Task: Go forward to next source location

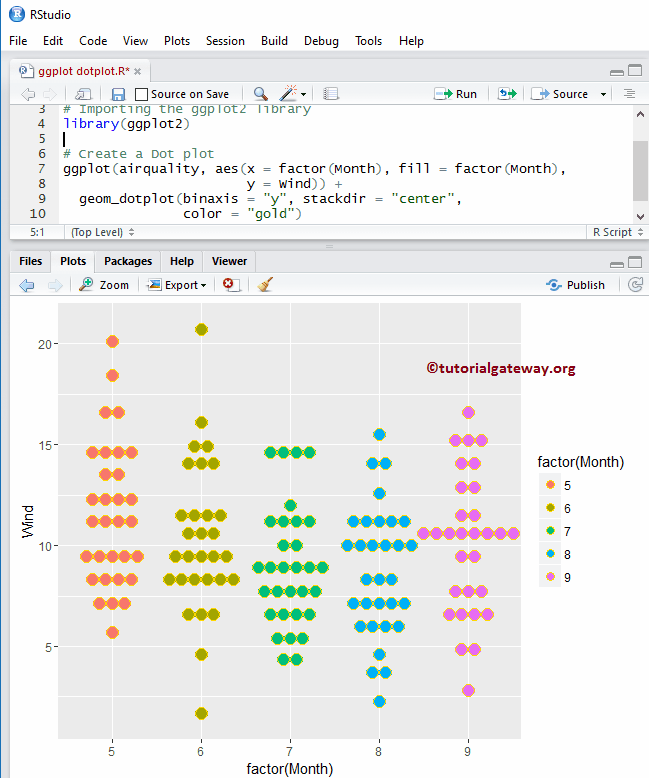Action: pyautogui.click(x=50, y=94)
